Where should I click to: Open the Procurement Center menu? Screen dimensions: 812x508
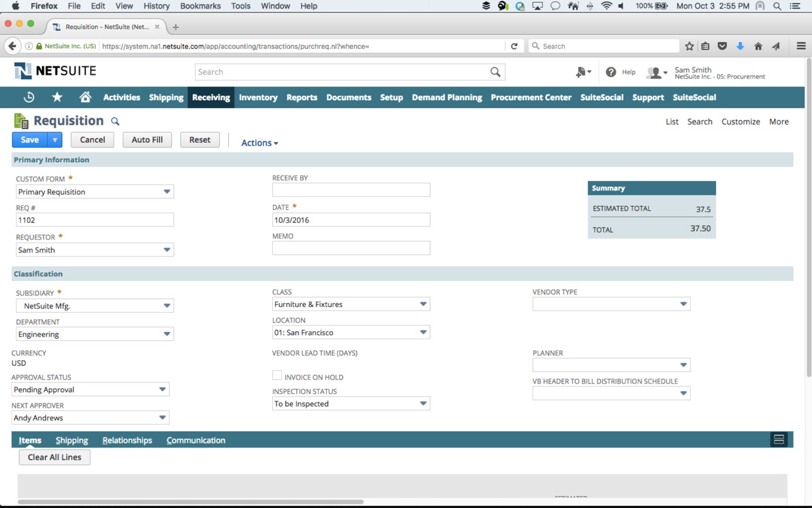531,97
